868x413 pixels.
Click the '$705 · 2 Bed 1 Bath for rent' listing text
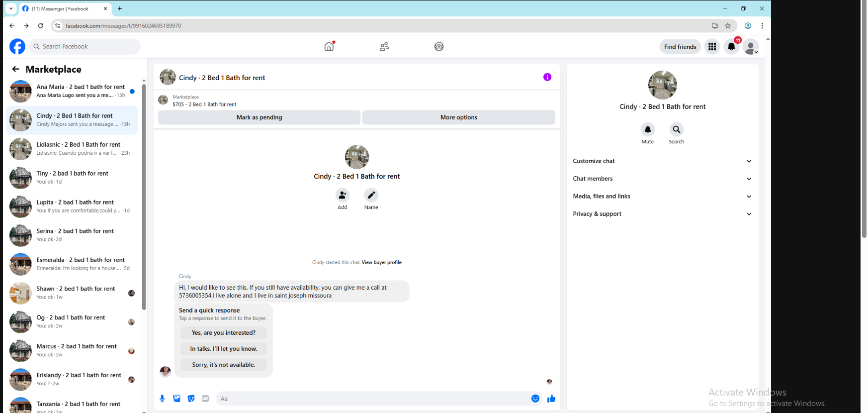tap(204, 104)
